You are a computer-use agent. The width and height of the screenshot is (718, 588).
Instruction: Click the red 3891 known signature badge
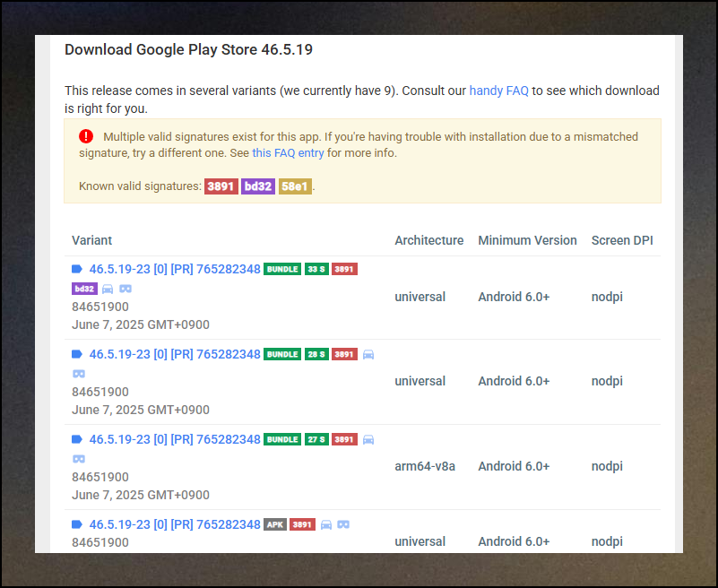coord(221,186)
